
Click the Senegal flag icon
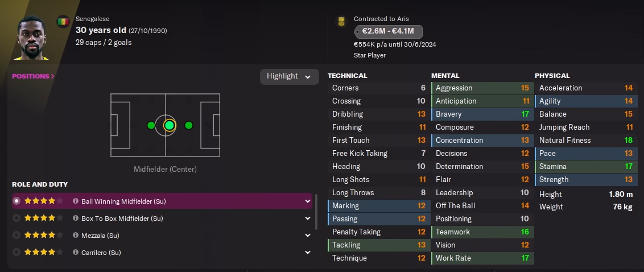click(x=63, y=22)
